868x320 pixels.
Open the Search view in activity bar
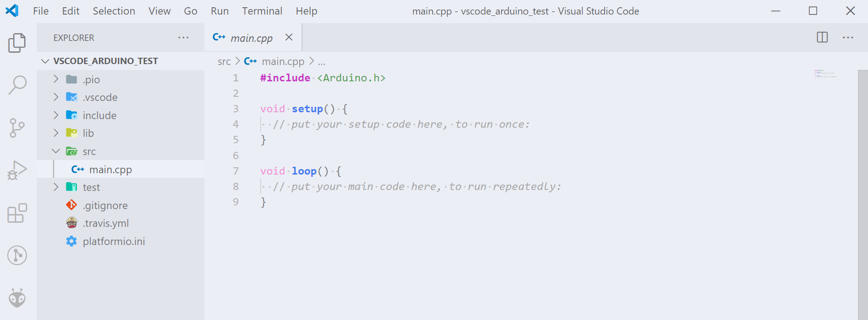tap(17, 85)
